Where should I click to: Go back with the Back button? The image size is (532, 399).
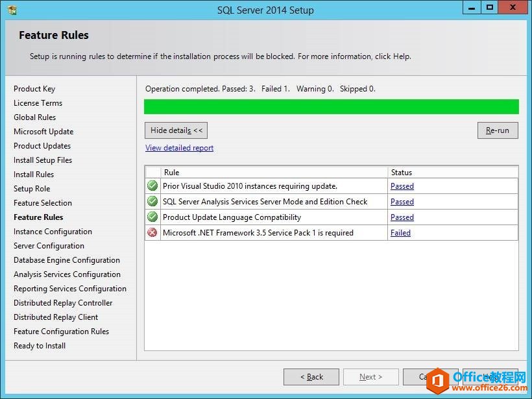point(311,376)
